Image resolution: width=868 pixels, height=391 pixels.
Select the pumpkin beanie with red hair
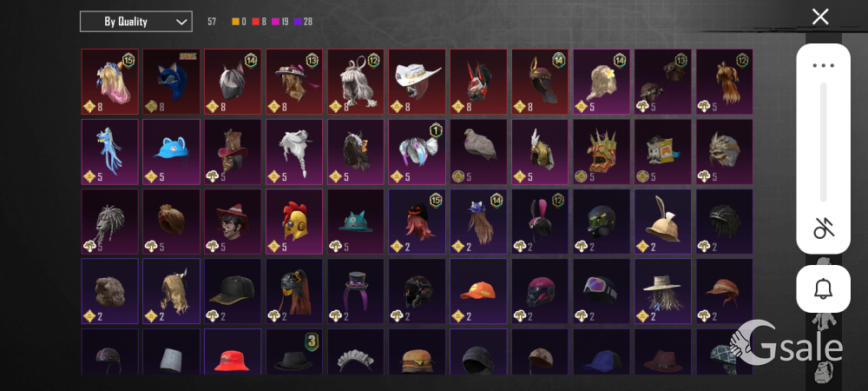pyautogui.click(x=417, y=222)
